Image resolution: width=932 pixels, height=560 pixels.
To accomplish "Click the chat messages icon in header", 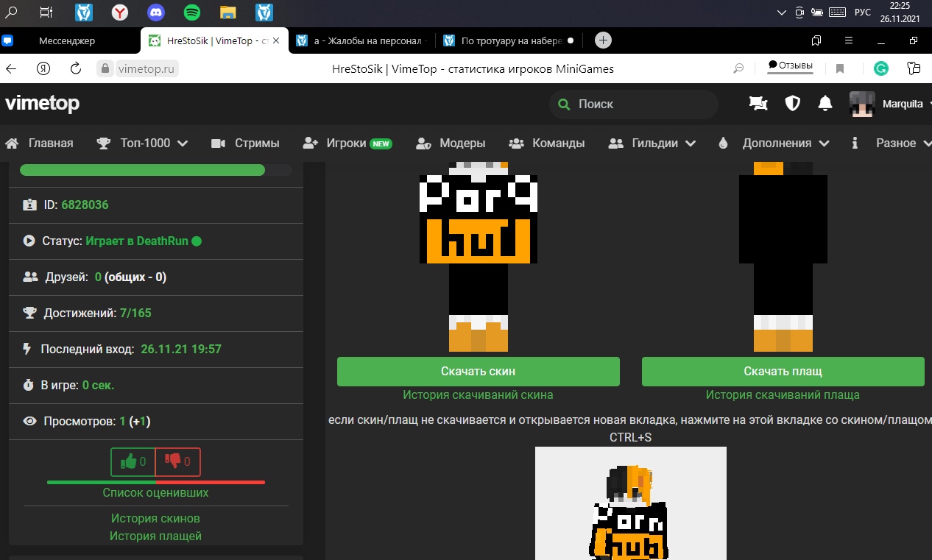I will click(x=758, y=104).
